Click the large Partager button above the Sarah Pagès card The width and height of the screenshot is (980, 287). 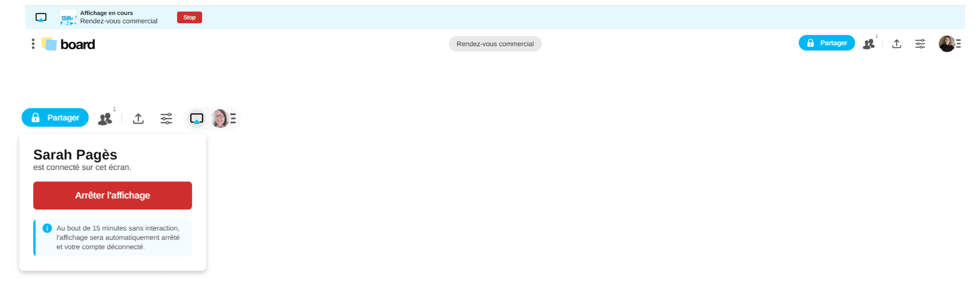coord(55,118)
